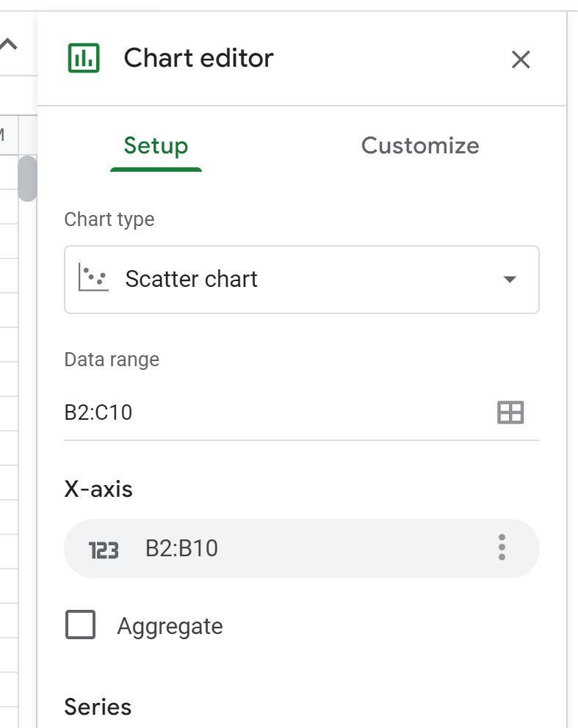578x728 pixels.
Task: Collapse the toolbar using the upward chevron
Action: tap(8, 45)
